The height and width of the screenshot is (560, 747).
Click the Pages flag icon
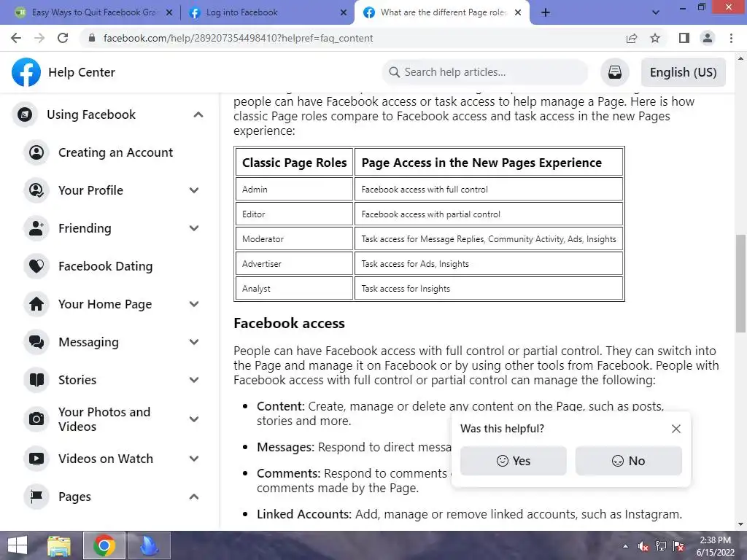36,496
